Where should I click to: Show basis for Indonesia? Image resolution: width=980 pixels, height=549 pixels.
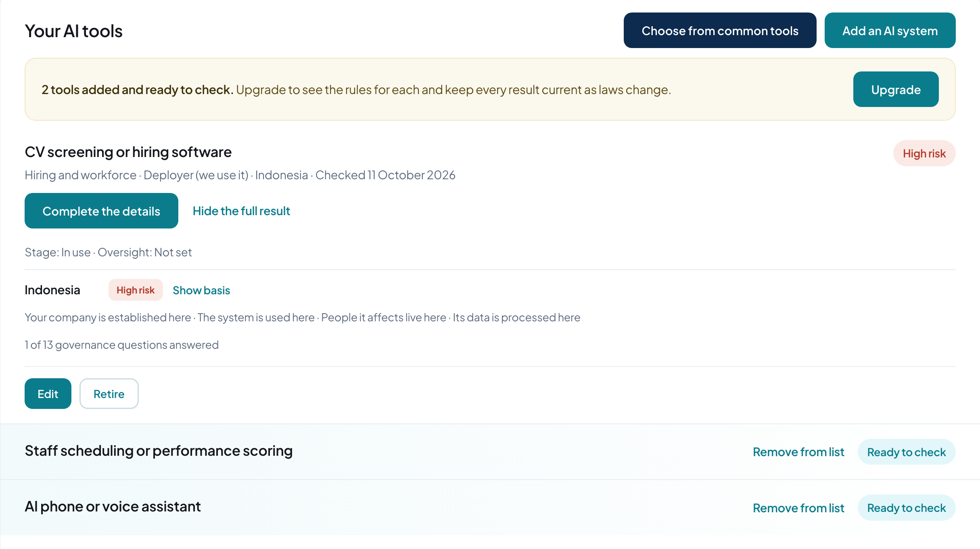[201, 290]
